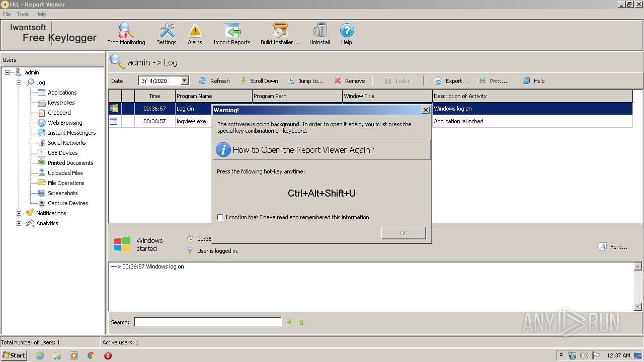Collapse the admin tree node
This screenshot has width=644, height=362.
pos(8,72)
